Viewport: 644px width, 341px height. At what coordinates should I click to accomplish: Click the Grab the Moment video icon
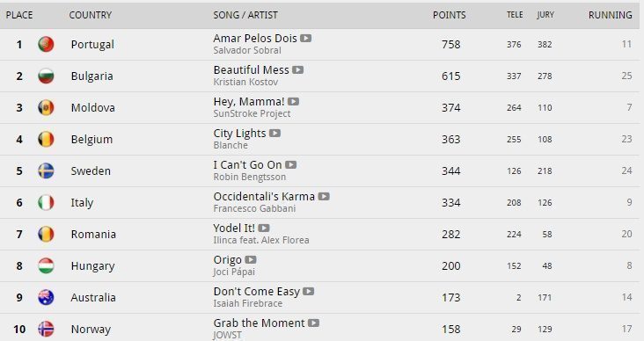313,323
